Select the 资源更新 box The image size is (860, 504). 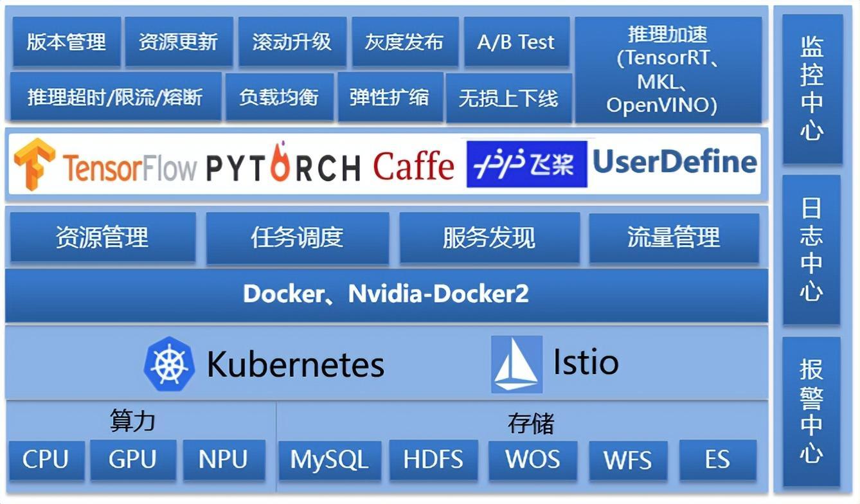coord(179,42)
